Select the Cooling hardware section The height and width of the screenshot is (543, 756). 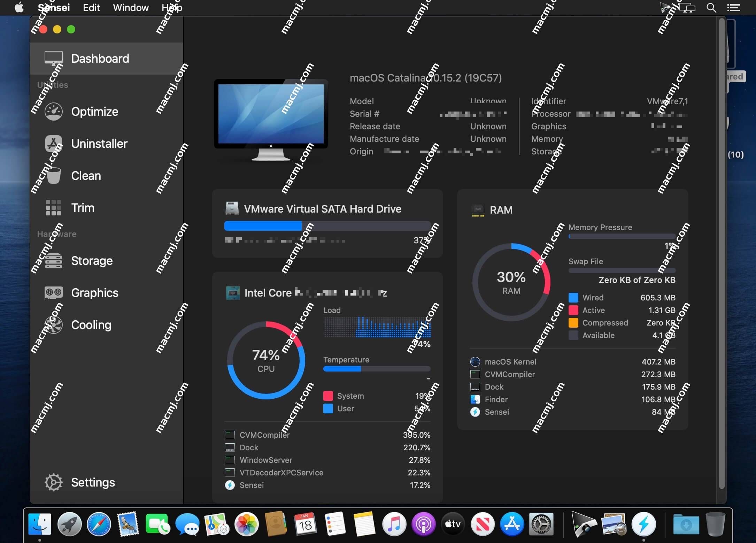pos(91,324)
